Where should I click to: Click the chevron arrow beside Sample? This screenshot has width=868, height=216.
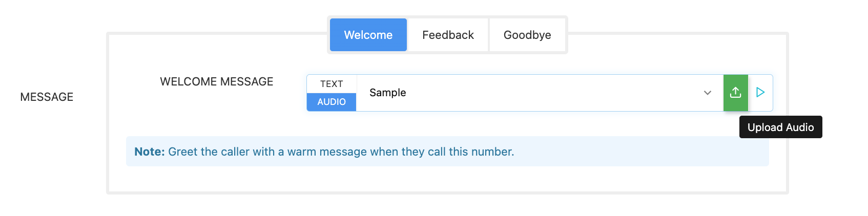coord(707,93)
